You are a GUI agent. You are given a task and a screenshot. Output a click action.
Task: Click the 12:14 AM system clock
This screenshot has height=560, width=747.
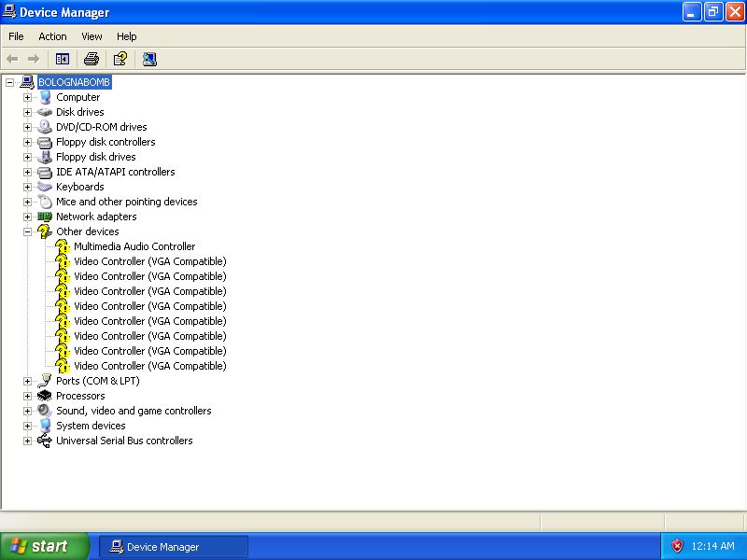pyautogui.click(x=712, y=546)
